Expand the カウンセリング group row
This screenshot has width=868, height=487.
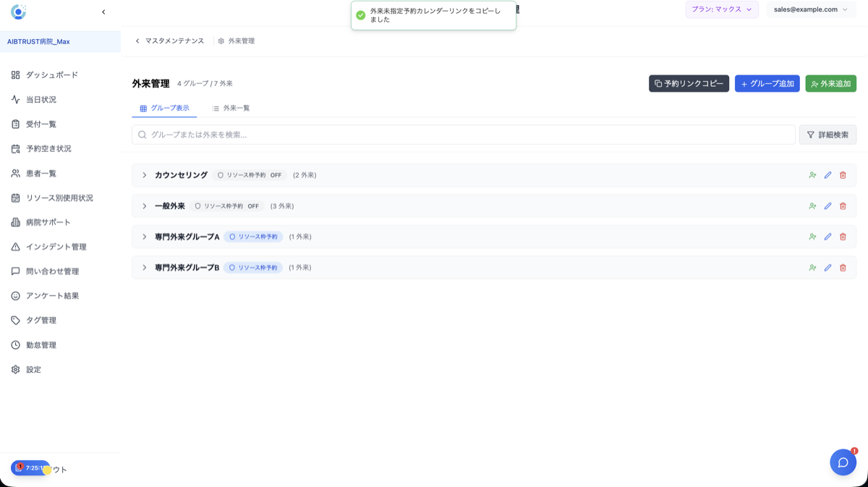(144, 174)
